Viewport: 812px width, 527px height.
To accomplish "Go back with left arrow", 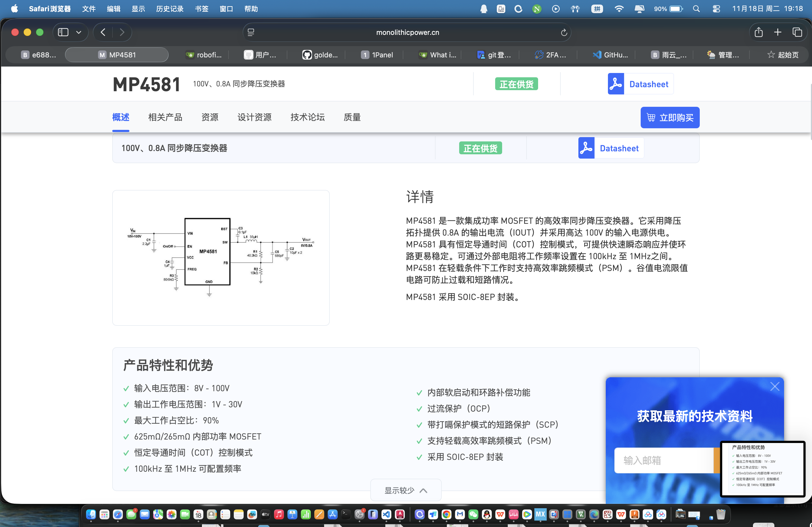I will [x=103, y=32].
